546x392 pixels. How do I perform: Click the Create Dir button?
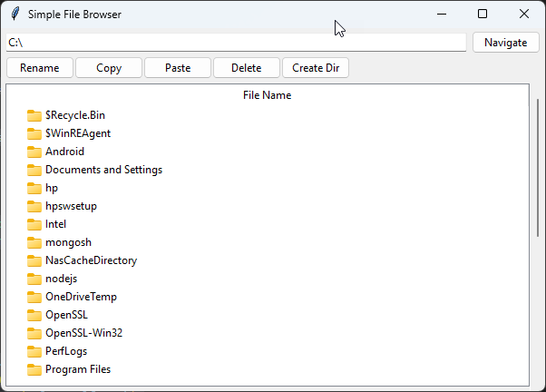pos(316,67)
